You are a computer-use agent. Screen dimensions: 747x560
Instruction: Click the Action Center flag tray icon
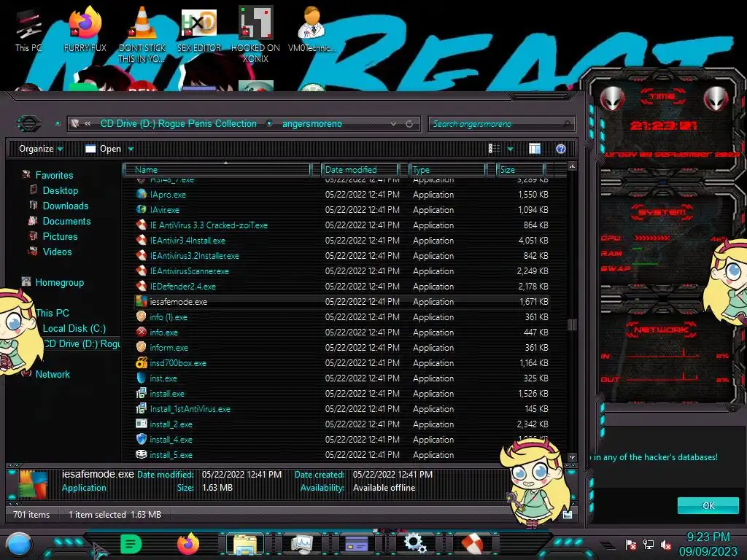click(631, 545)
